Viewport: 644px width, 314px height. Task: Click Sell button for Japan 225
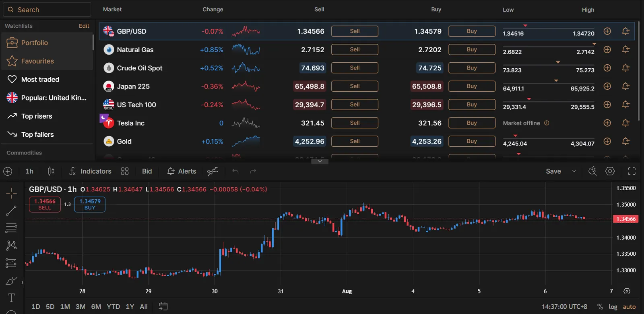point(355,86)
